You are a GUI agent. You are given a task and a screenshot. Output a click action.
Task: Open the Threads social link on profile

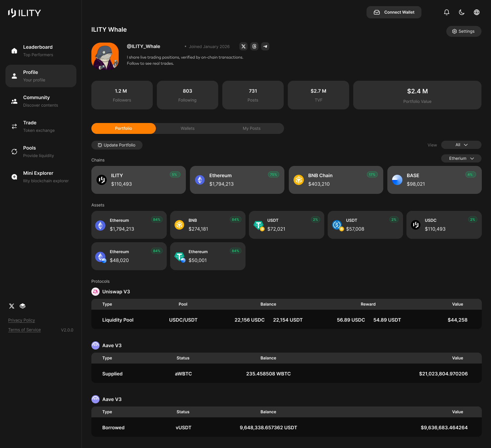[254, 46]
